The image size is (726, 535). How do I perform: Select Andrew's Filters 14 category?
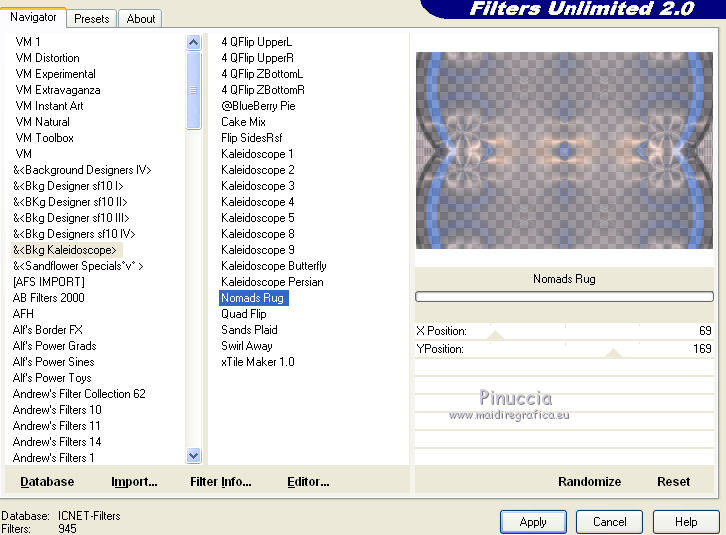pyautogui.click(x=57, y=441)
